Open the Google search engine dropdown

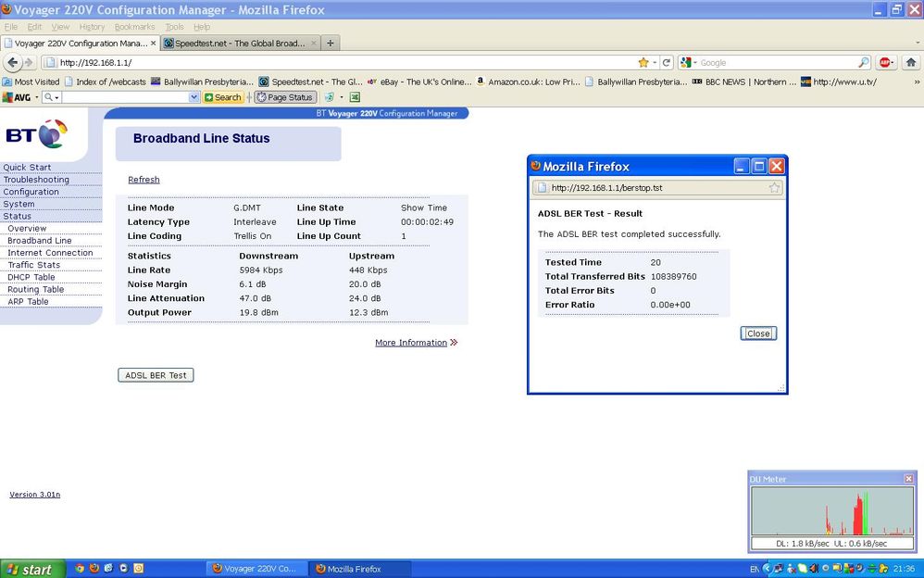point(694,62)
